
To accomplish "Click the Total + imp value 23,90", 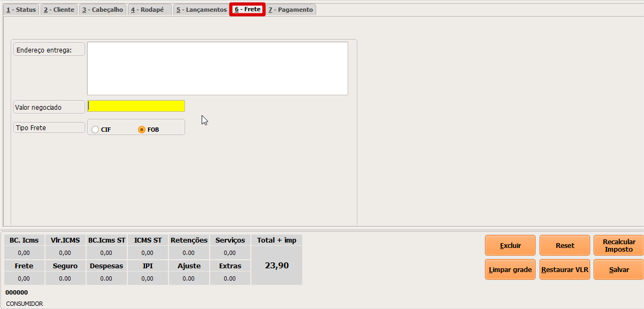I will [x=277, y=266].
